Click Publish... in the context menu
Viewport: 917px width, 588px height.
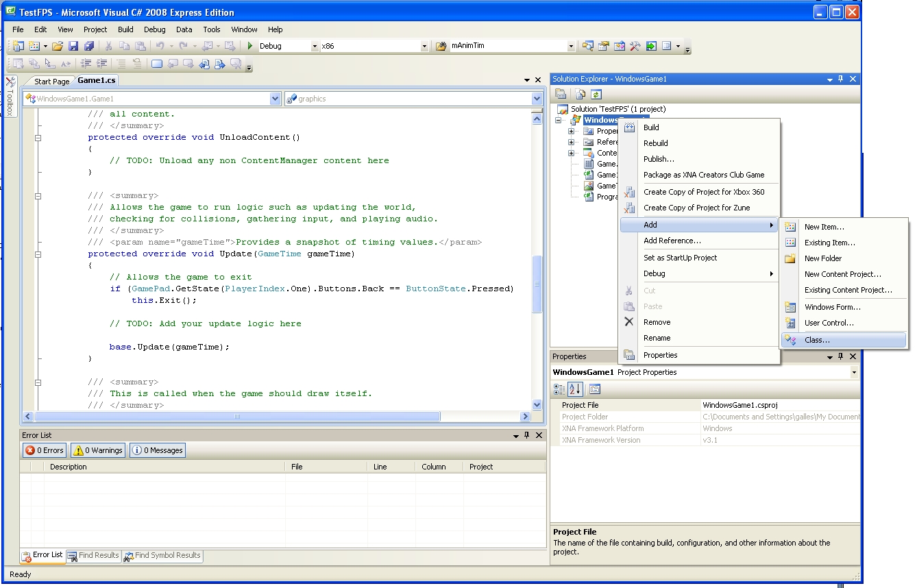(x=699, y=159)
